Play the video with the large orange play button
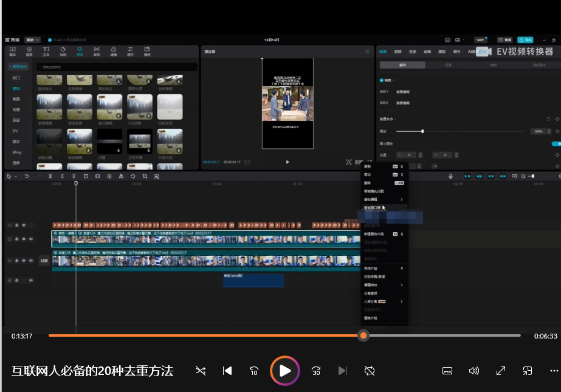The height and width of the screenshot is (392, 561). pyautogui.click(x=285, y=371)
